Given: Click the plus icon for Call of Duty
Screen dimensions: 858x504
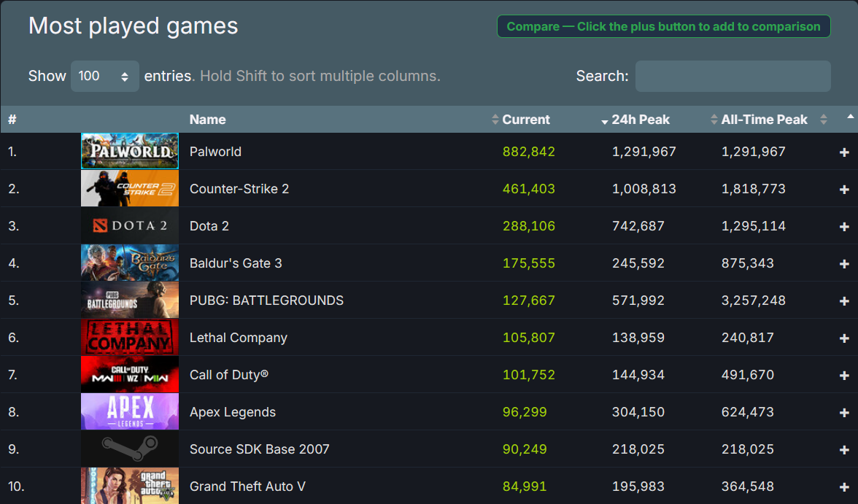Looking at the screenshot, I should coord(843,376).
